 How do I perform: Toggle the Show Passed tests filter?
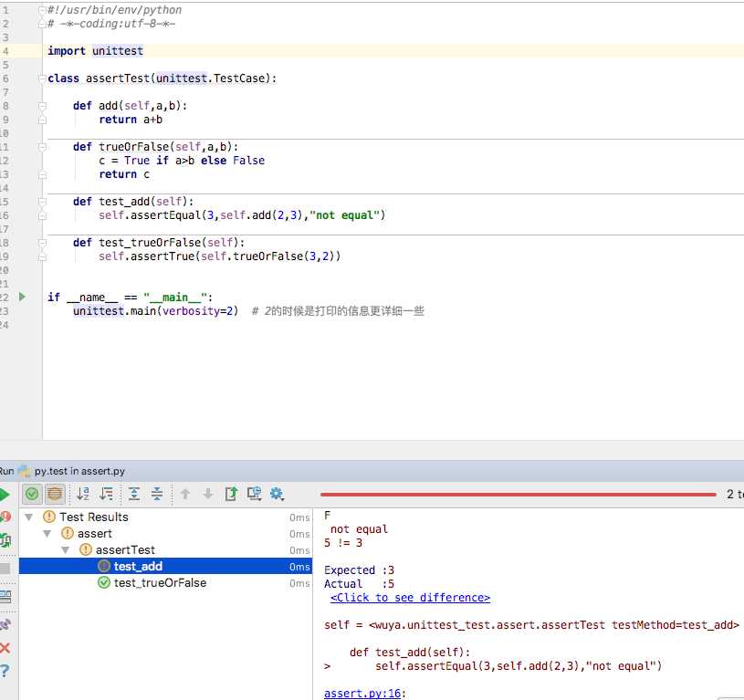(32, 494)
